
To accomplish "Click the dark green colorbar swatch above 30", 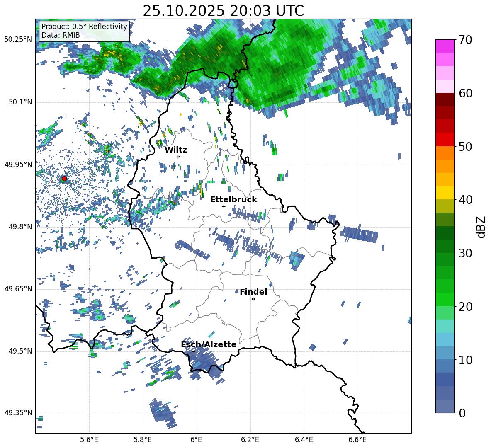I will (x=445, y=246).
